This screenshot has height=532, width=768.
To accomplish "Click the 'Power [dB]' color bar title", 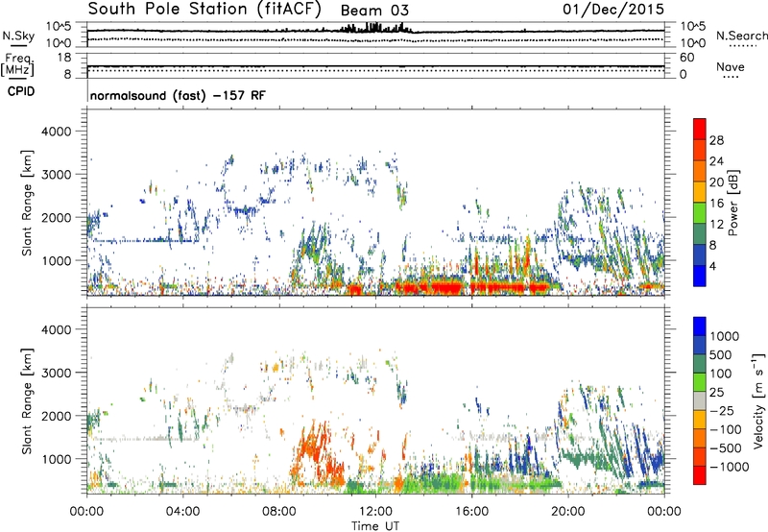I will [732, 203].
